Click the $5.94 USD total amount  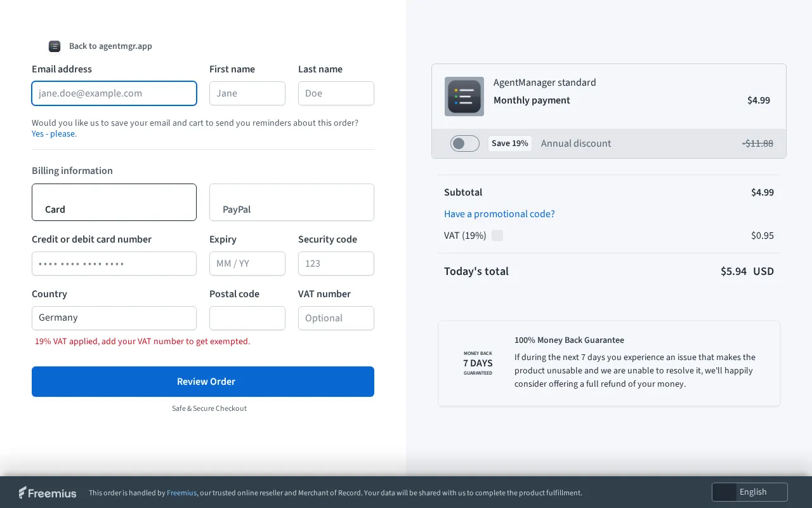click(x=747, y=271)
